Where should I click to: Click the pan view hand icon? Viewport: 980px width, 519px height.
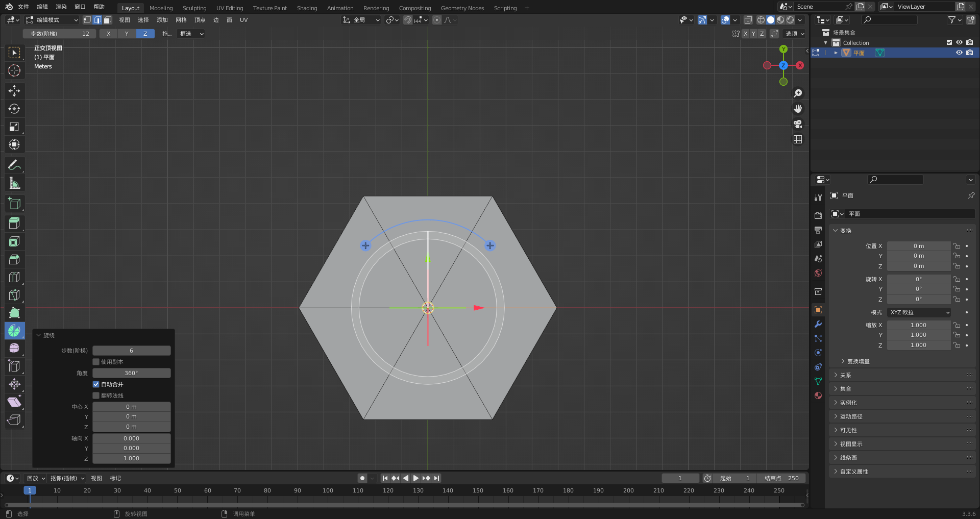(x=798, y=109)
